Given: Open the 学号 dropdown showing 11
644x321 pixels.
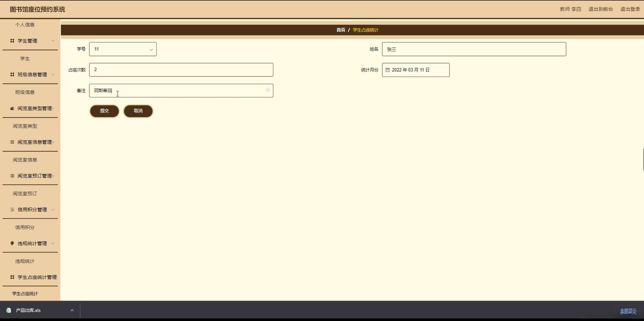Looking at the screenshot, I should [x=123, y=49].
